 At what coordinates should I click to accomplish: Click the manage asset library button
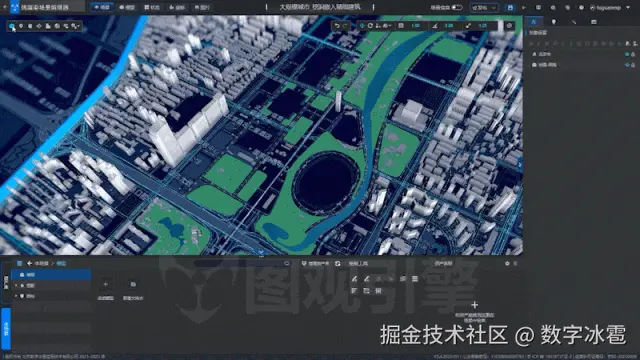(316, 264)
